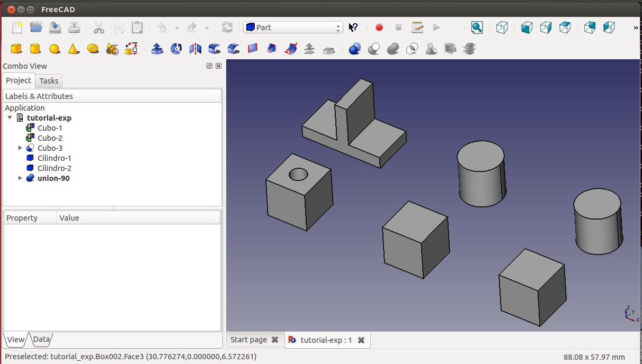Open the Data properties tab
The height and width of the screenshot is (364, 642).
(41, 340)
